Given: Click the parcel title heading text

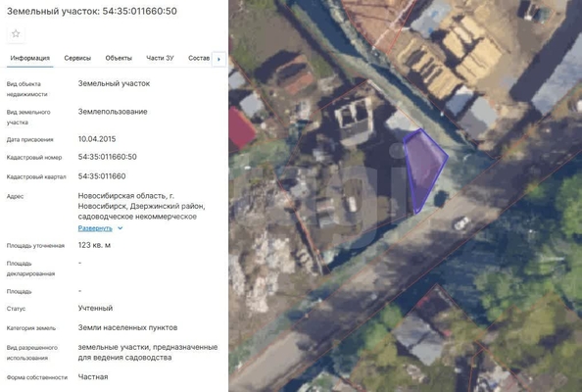Looking at the screenshot, I should [92, 11].
